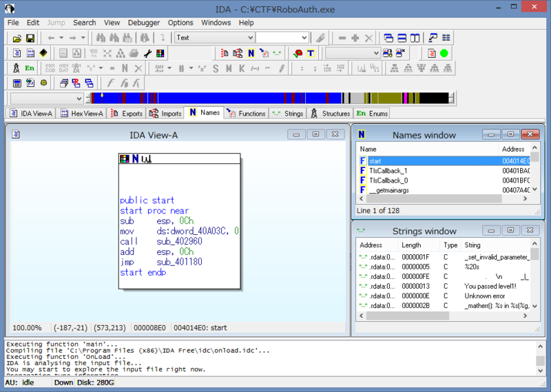Expand the forward arrow history dropdown

pyautogui.click(x=83, y=38)
